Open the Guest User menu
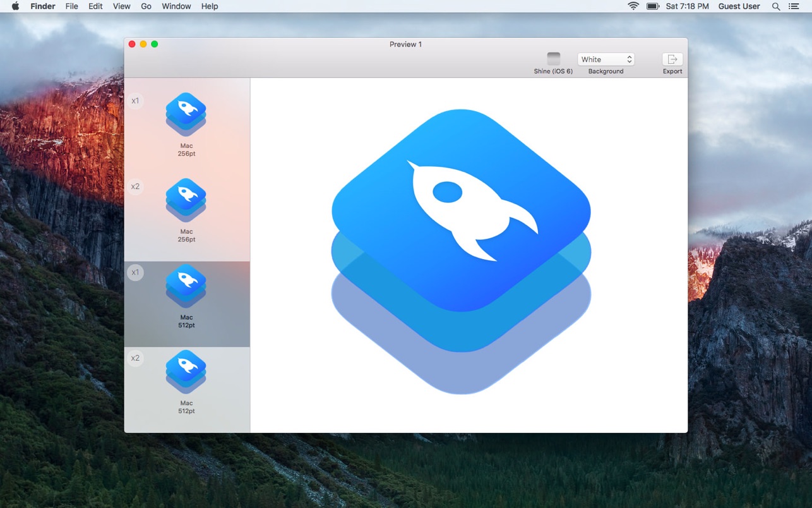The width and height of the screenshot is (812, 508). click(x=739, y=6)
